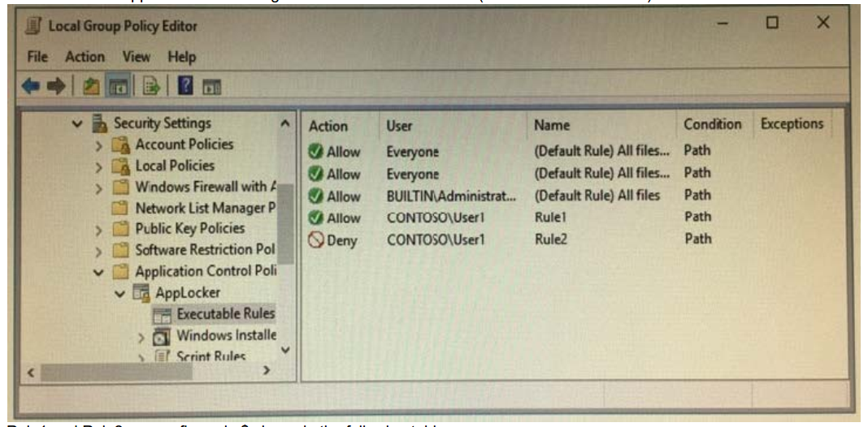The height and width of the screenshot is (427, 868).
Task: Select Executable Rules in the tree
Action: [225, 314]
